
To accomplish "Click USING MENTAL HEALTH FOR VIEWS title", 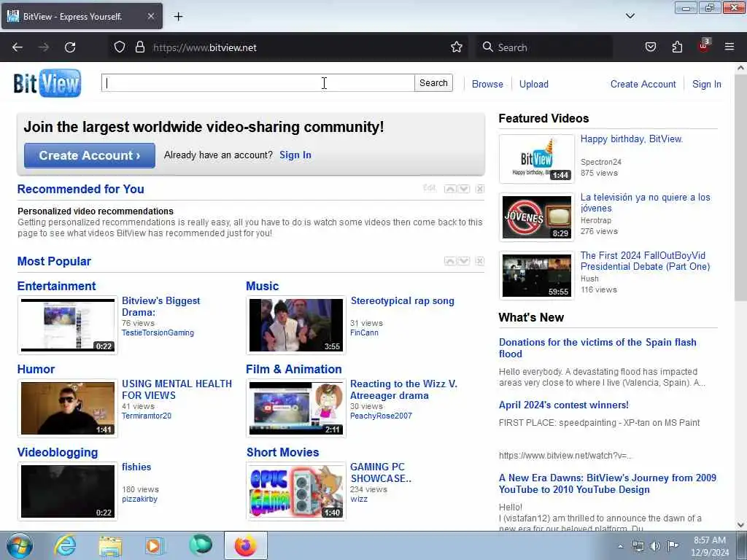I will (177, 389).
